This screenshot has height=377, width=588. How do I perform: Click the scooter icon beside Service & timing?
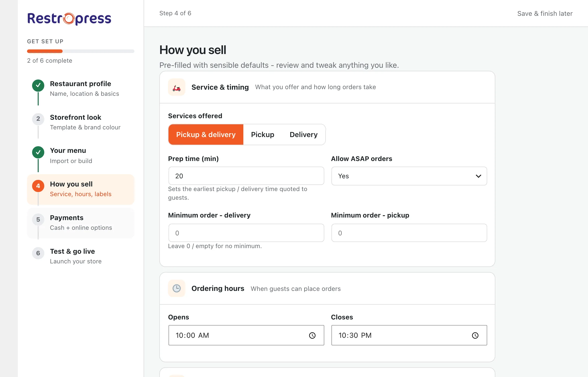point(177,87)
